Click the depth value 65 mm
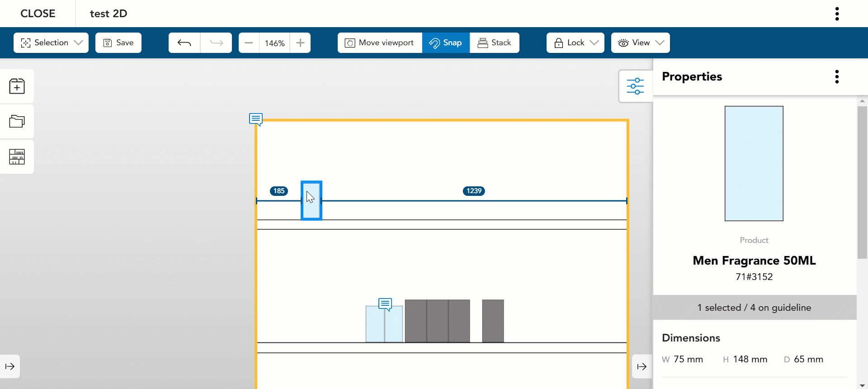The image size is (868, 389). pyautogui.click(x=808, y=359)
